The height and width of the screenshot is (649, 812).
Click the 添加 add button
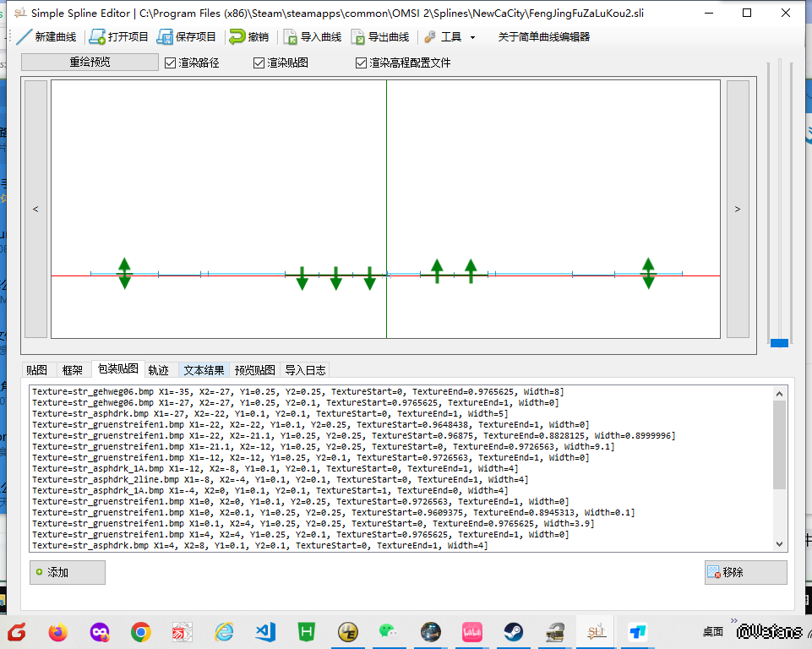point(68,572)
